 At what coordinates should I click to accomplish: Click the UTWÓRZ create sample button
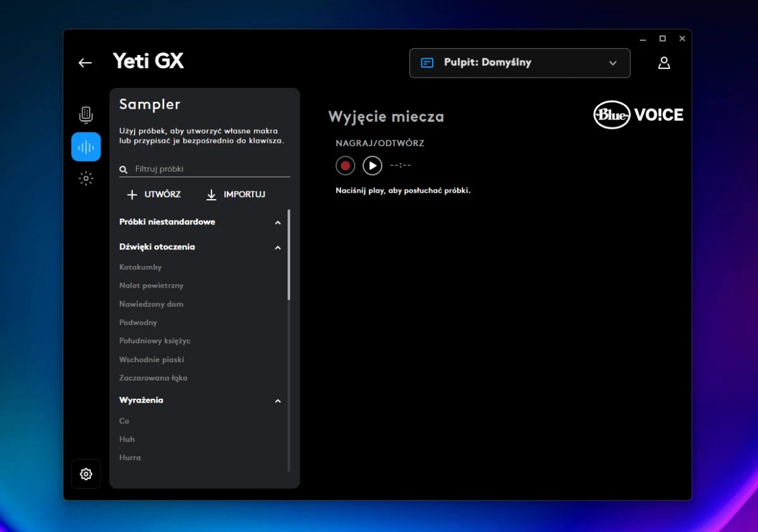pyautogui.click(x=154, y=195)
